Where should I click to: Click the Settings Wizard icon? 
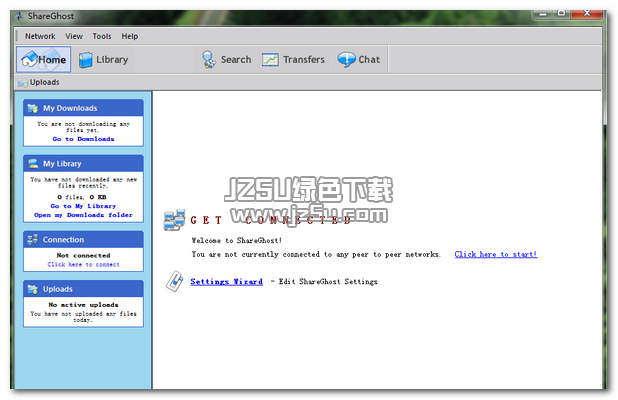(175, 281)
